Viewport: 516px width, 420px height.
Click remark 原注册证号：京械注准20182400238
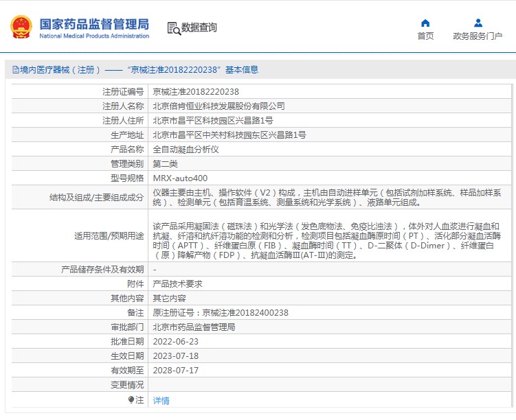coord(221,313)
